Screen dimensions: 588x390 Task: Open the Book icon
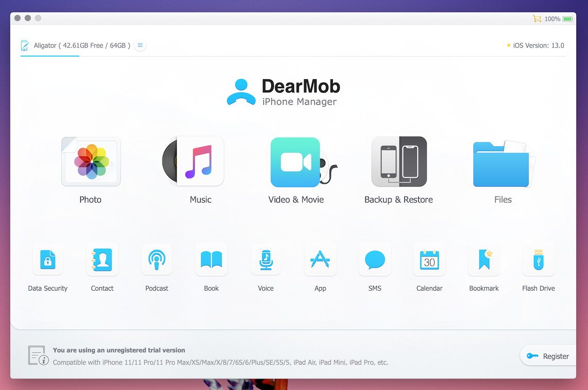click(x=211, y=259)
